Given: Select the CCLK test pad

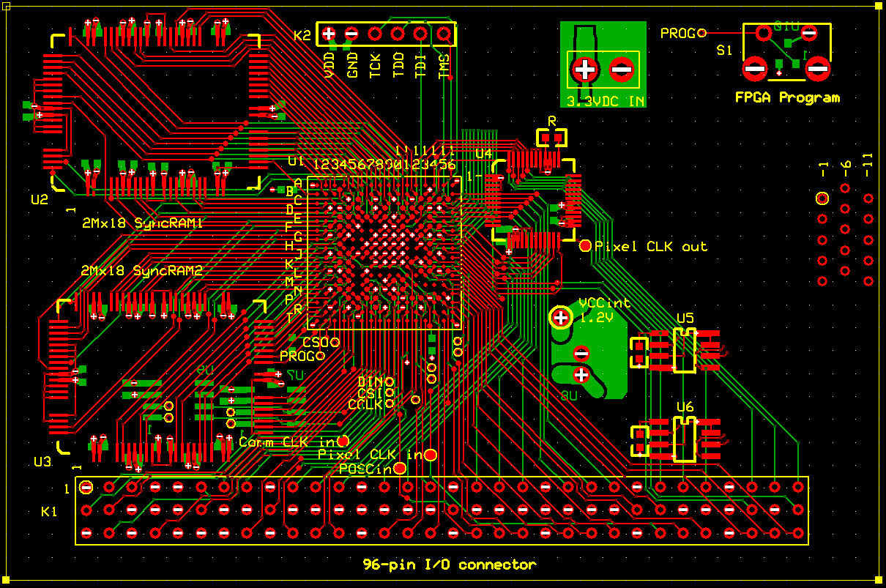Looking at the screenshot, I should coord(390,403).
